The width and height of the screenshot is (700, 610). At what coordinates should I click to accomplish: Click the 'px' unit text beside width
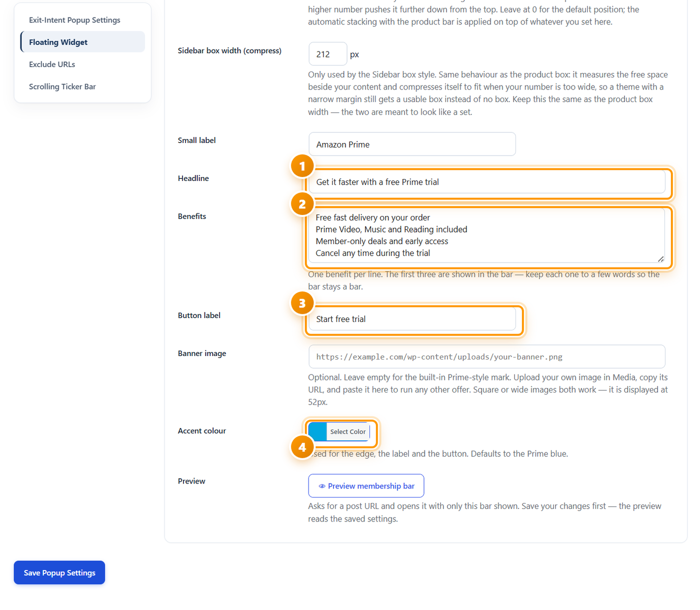tap(354, 54)
